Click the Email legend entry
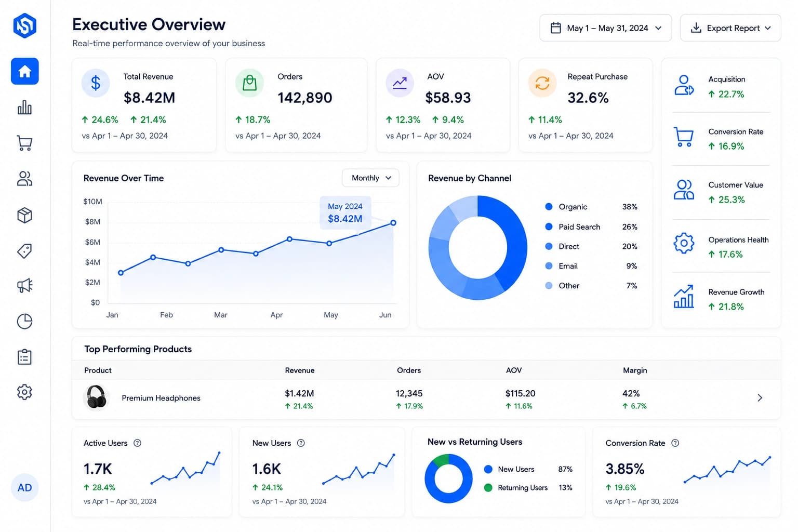 [x=591, y=266]
